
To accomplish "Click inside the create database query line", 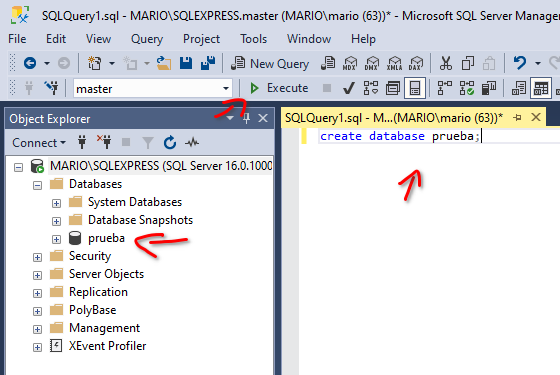I will 400,136.
